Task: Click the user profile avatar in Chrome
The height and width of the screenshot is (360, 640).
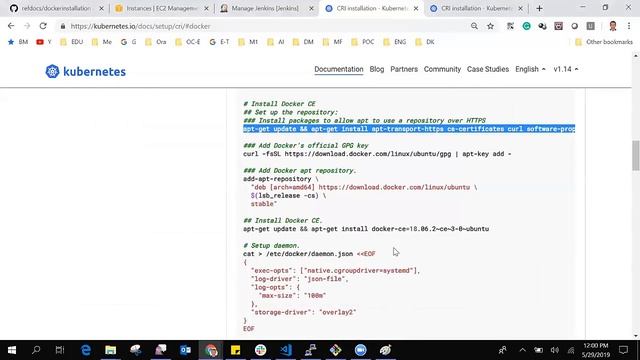Action: coord(613,26)
